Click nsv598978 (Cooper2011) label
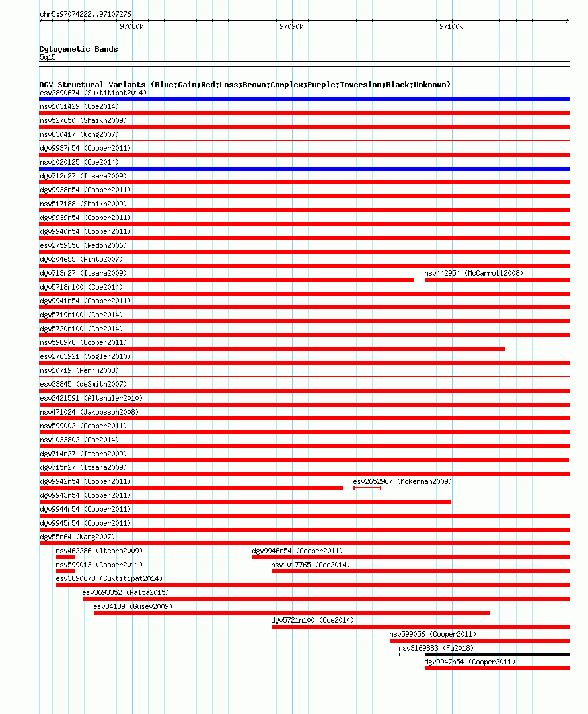The width and height of the screenshot is (588, 714). (83, 343)
